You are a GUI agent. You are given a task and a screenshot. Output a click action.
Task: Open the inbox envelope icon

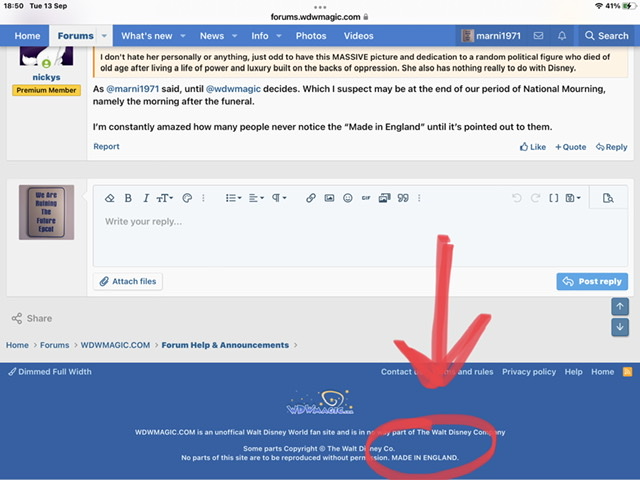pyautogui.click(x=538, y=36)
